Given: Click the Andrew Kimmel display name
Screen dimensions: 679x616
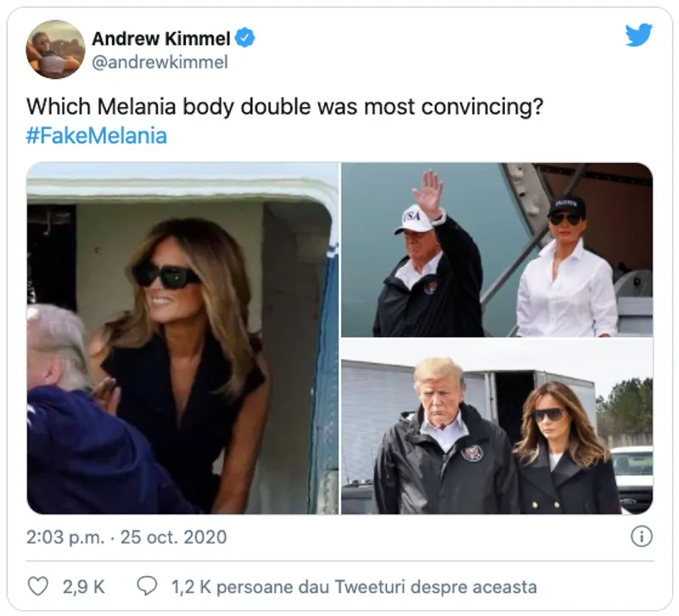Looking at the screenshot, I should click(x=161, y=38).
